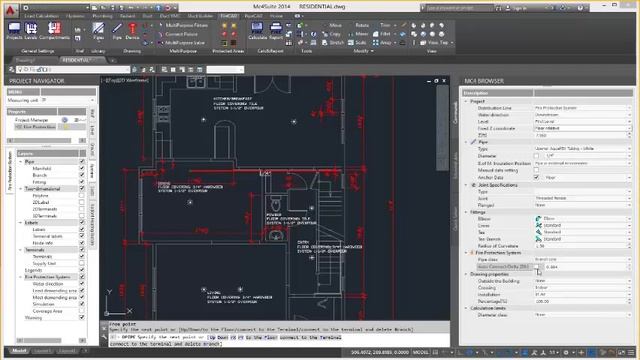The height and width of the screenshot is (360, 640).
Task: Open the Projects tool in ribbon
Action: tap(14, 31)
